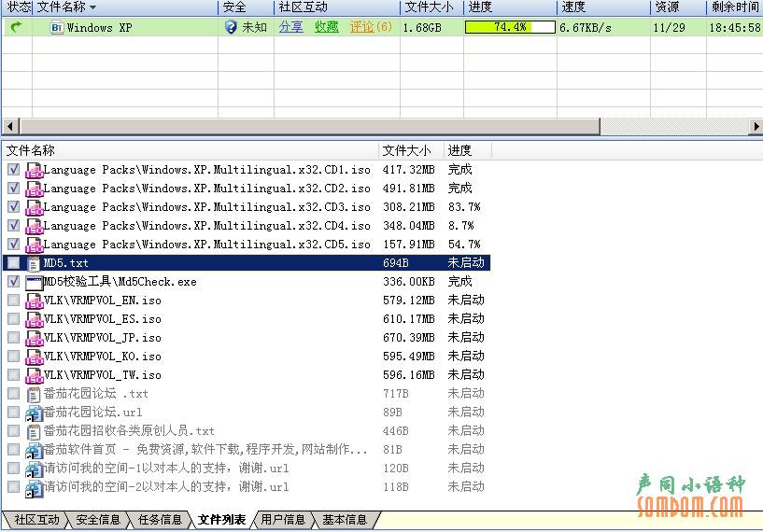The image size is (763, 532).
Task: Click the shortcut icon of 番茄花园论坛.url
Action: (x=34, y=413)
